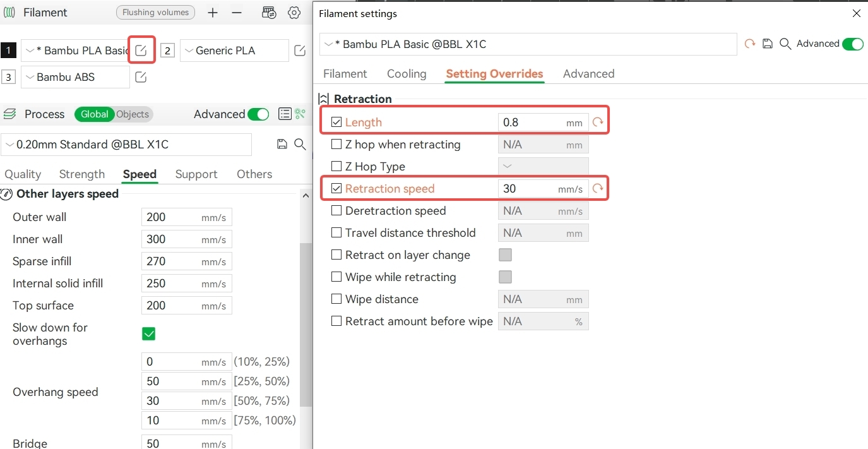Click edit preset icon beside Bambu ABS
The height and width of the screenshot is (449, 868).
click(x=141, y=77)
